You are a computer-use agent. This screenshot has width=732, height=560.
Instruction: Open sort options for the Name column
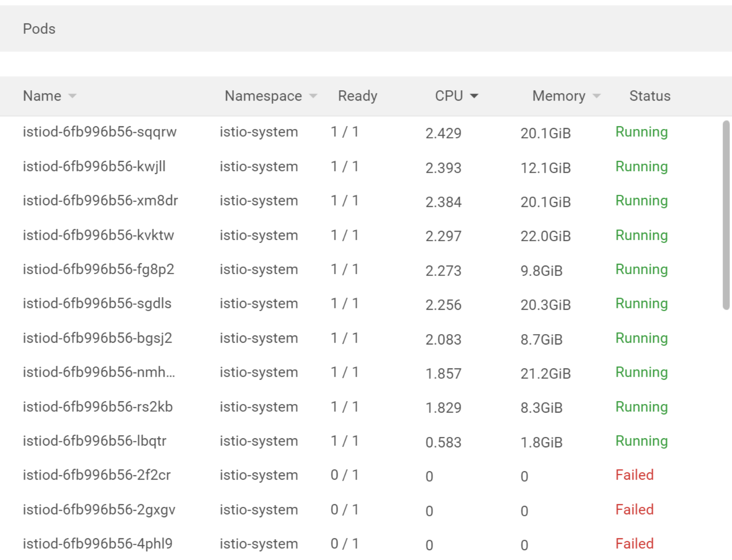73,96
